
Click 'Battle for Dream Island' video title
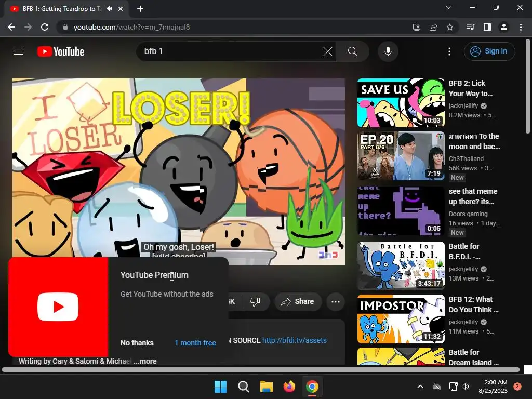click(x=474, y=357)
